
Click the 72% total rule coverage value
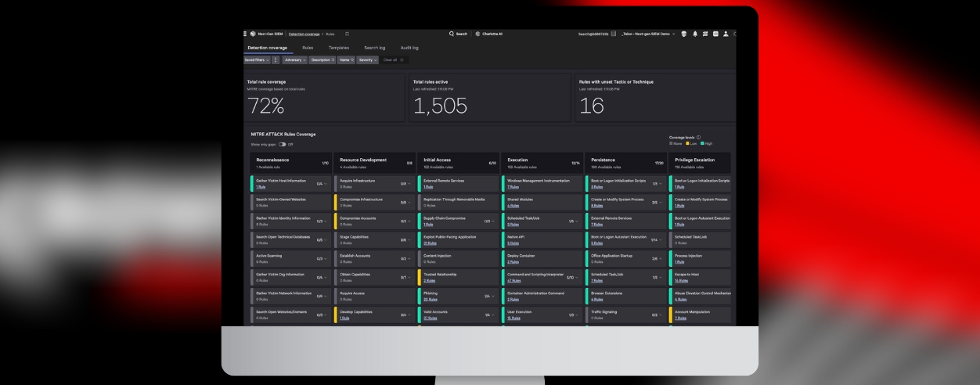266,106
